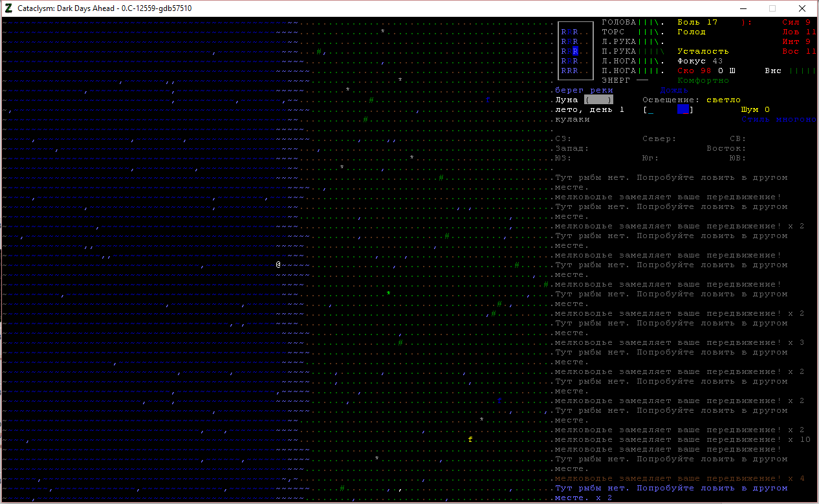Image resolution: width=819 pixels, height=504 pixels.
Task: Click the blue-highlighted block in the bracketed temperature bar
Action: click(684, 109)
